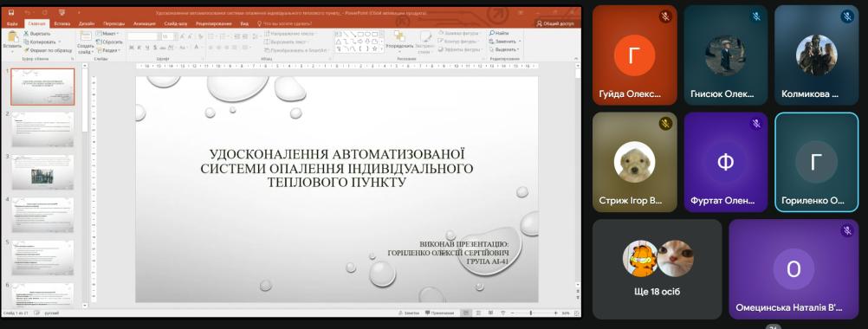Click the Tell me lightbulb search box

pos(284,23)
